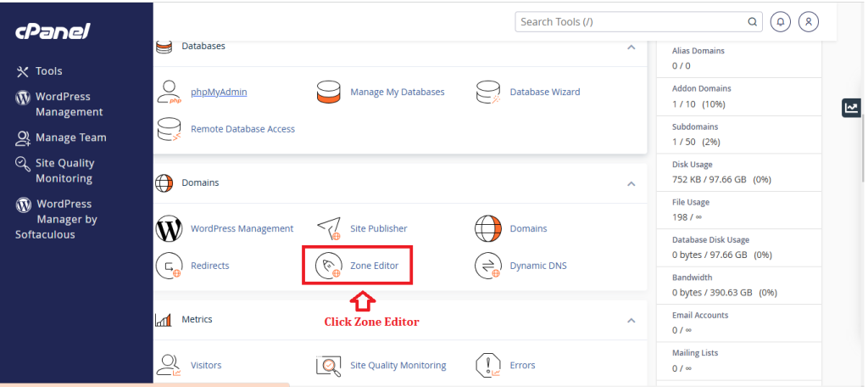Open the Visitors link
The width and height of the screenshot is (868, 387).
(x=206, y=366)
